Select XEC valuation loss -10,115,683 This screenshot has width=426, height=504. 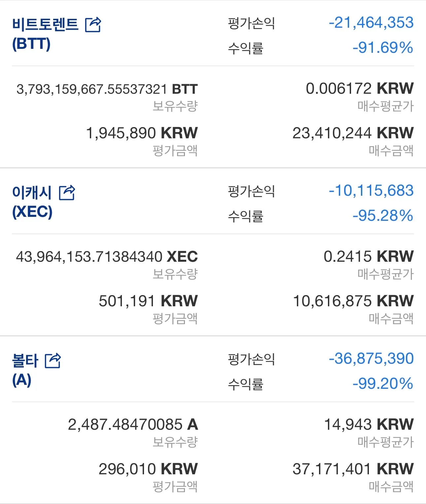[x=371, y=191]
